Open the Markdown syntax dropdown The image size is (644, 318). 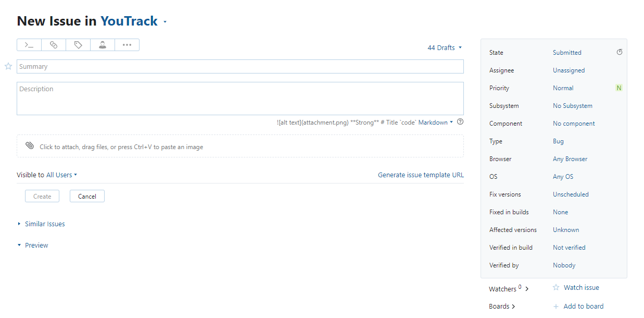point(436,123)
